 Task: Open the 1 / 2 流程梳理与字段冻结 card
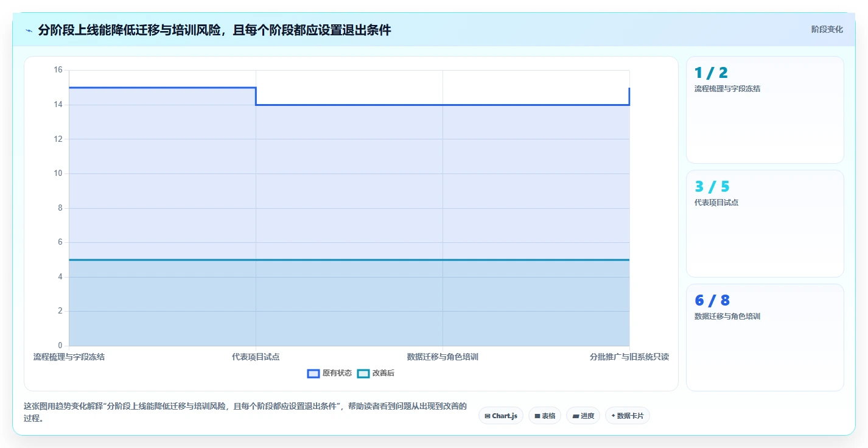[x=765, y=110]
